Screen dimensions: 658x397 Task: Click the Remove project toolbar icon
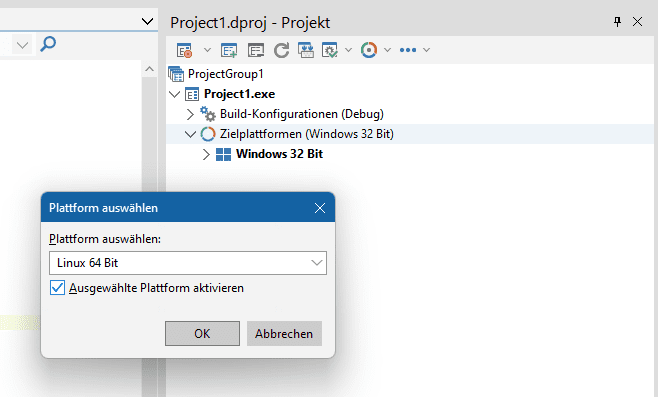[x=256, y=50]
